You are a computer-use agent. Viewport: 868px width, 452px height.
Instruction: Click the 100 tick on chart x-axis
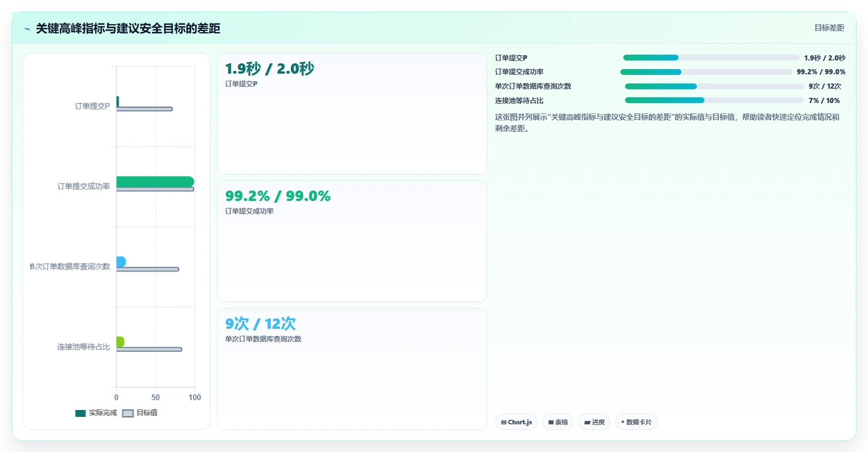point(195,397)
